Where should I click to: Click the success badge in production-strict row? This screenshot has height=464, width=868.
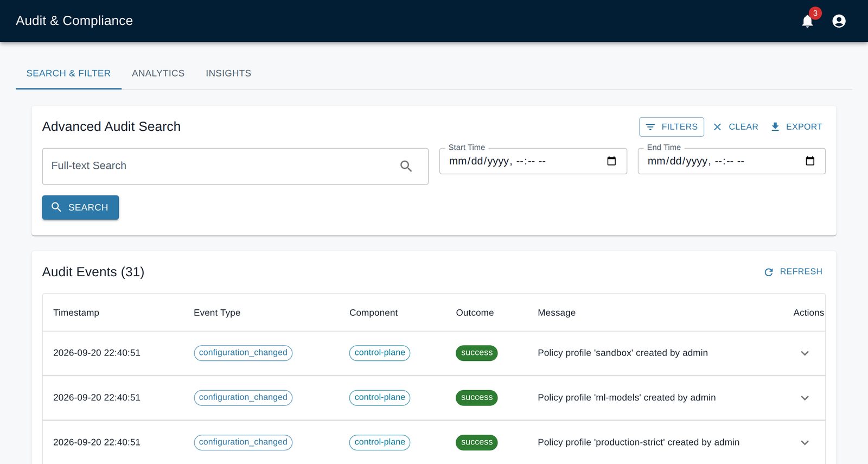(477, 442)
